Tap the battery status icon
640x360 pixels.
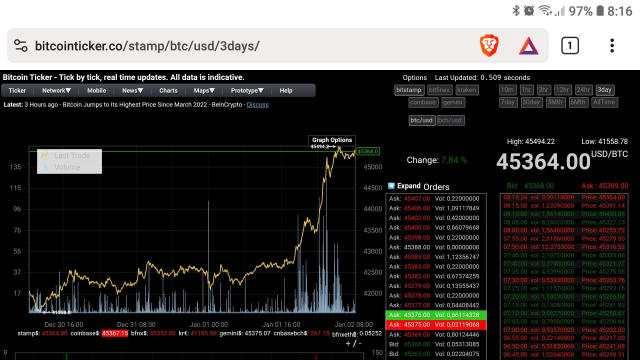600,11
